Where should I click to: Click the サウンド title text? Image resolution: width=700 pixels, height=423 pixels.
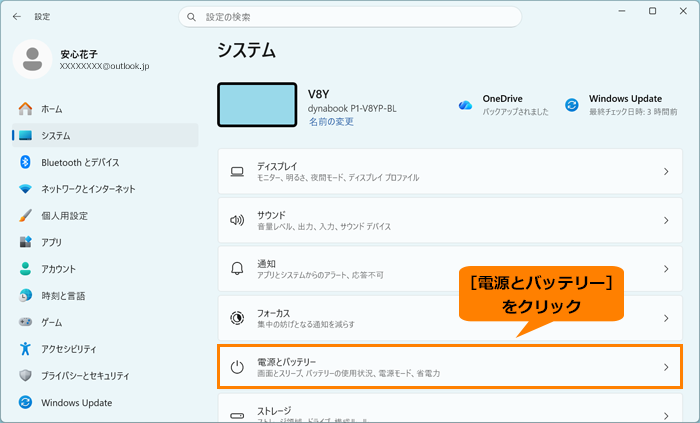[271, 215]
